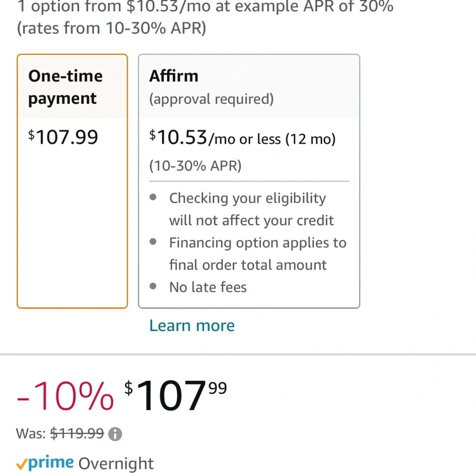This screenshot has width=476, height=476.
Task: Open the Learn more link
Action: coord(192,326)
